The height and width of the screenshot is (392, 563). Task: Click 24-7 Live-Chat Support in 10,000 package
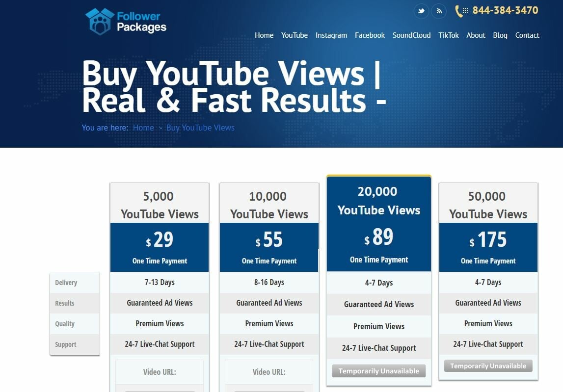[269, 344]
